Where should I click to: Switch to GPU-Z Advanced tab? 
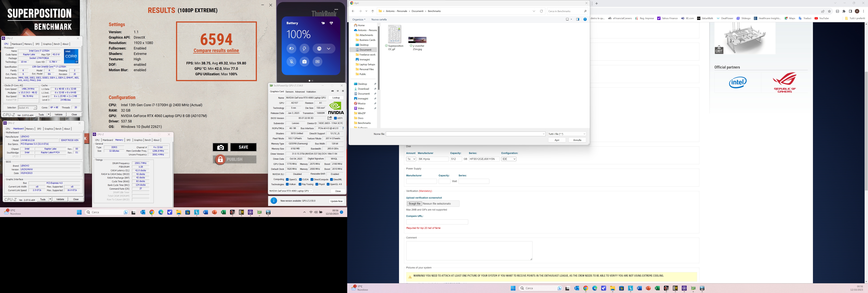pyautogui.click(x=300, y=92)
